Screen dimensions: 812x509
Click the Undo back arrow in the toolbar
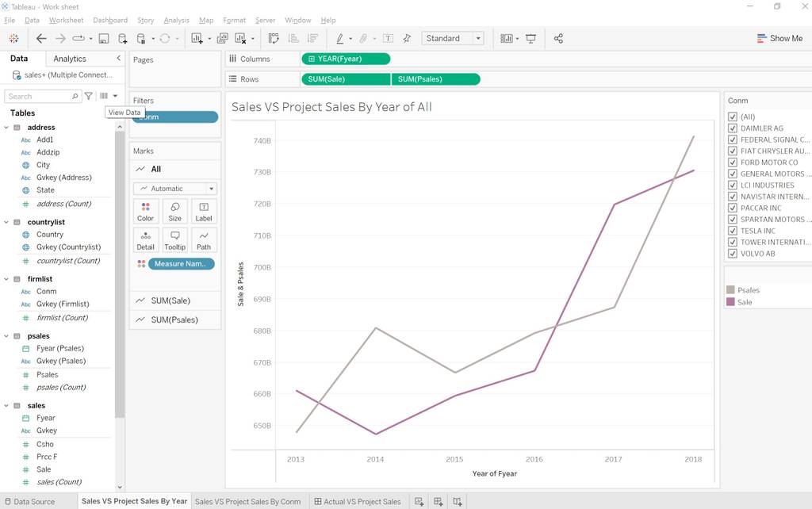point(41,38)
